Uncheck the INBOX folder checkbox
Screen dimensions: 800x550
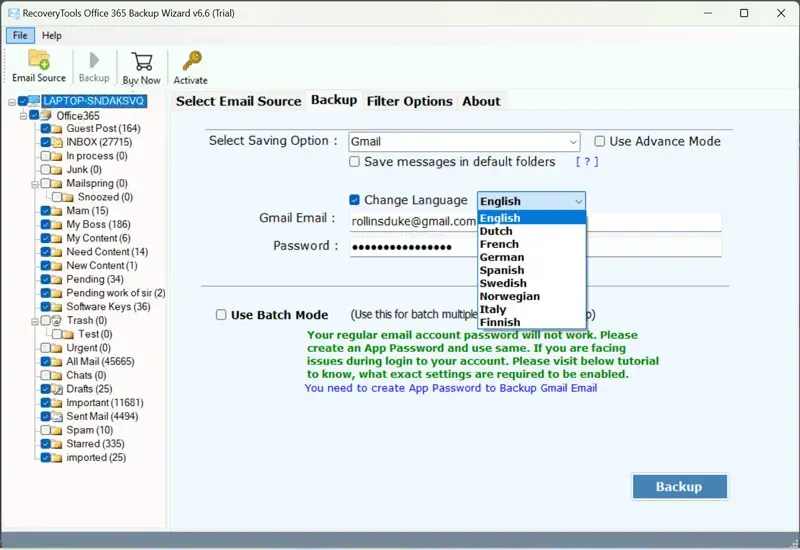pyautogui.click(x=46, y=143)
